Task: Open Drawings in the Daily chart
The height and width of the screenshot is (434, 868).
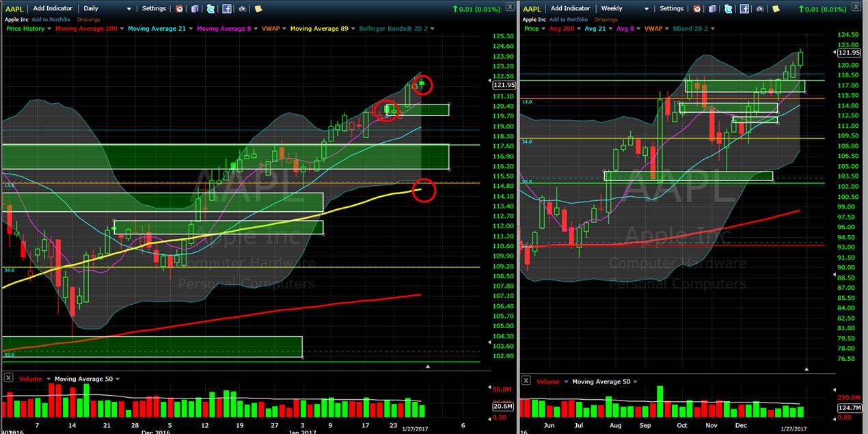Action: (x=88, y=20)
